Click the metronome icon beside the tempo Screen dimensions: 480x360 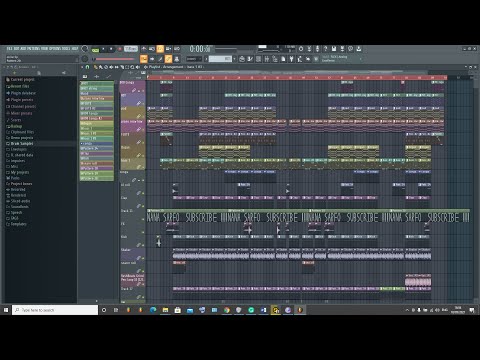tap(144, 49)
